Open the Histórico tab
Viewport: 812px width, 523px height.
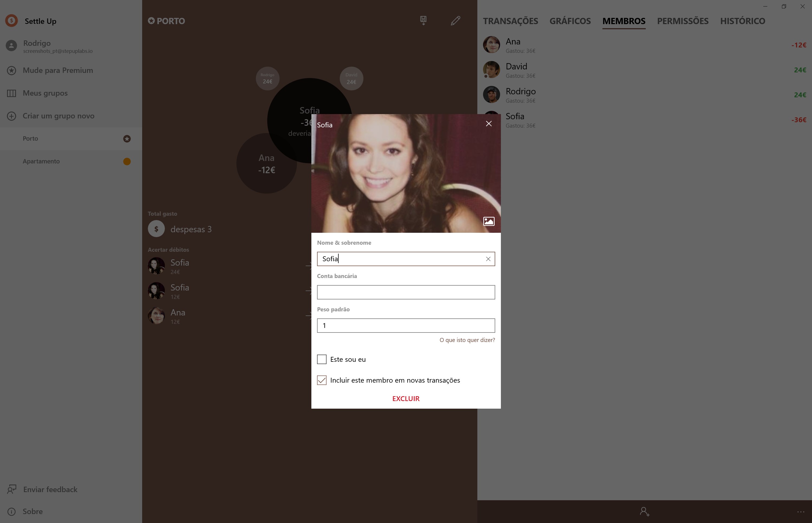coord(742,21)
